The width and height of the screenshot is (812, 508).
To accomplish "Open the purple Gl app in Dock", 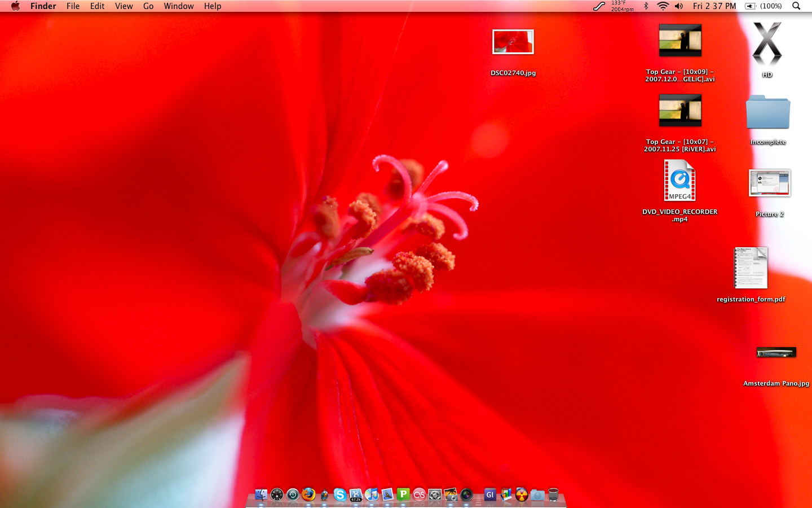I will tap(489, 495).
